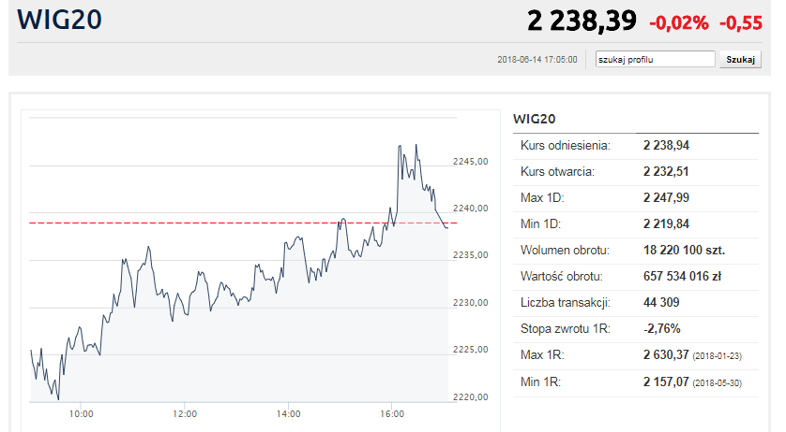Click the 'Wartość obrotu:' label
The width and height of the screenshot is (786, 432).
click(x=561, y=276)
